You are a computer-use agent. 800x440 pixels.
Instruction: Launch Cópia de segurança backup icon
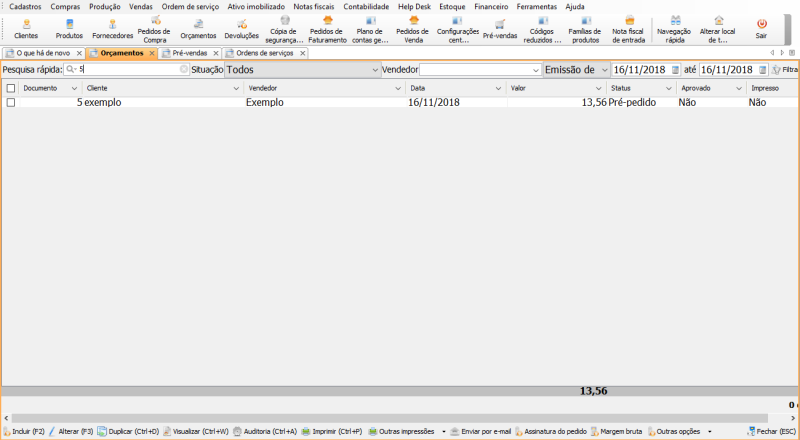[x=284, y=27]
